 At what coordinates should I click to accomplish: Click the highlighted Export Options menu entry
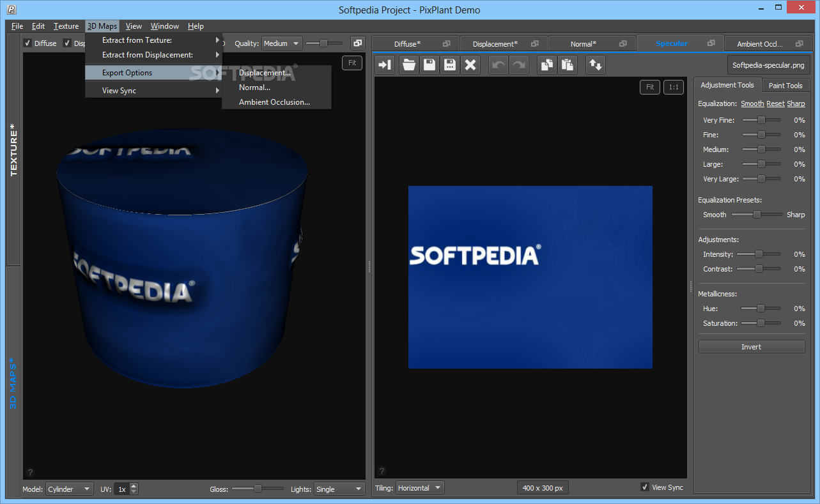[153, 73]
